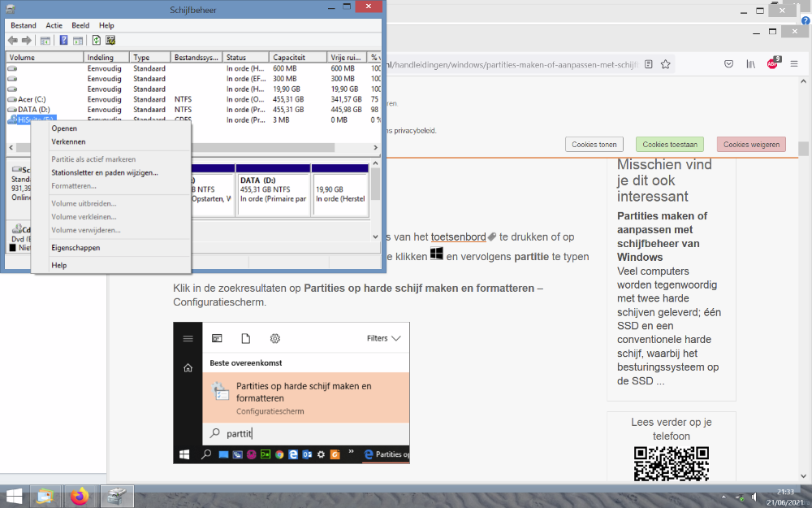The width and height of the screenshot is (812, 508).
Task: Save the page with the Pocket icon
Action: point(729,64)
